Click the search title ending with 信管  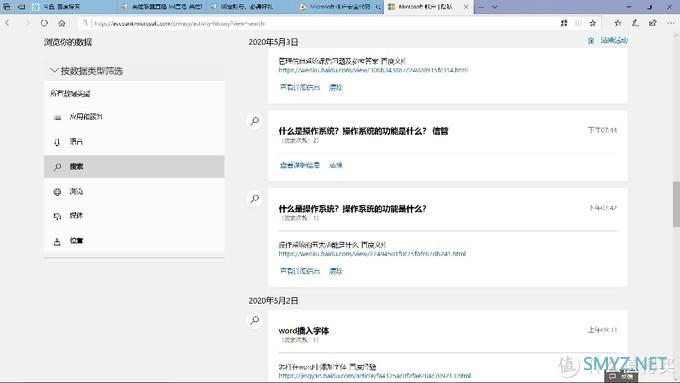[363, 131]
